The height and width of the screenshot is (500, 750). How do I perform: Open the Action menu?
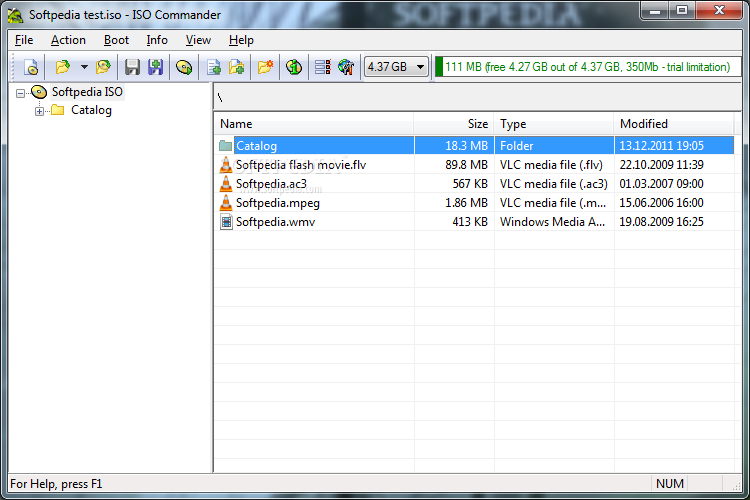(x=68, y=40)
